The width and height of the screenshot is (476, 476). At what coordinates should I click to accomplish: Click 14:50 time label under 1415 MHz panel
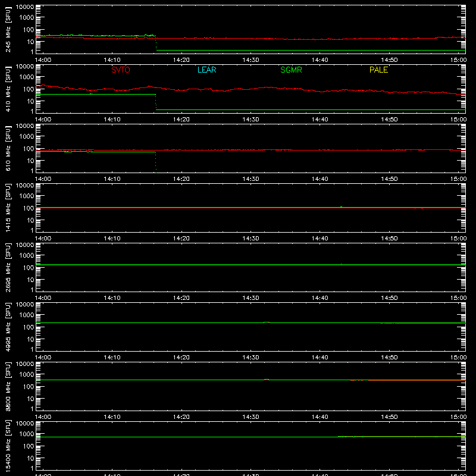pos(389,239)
